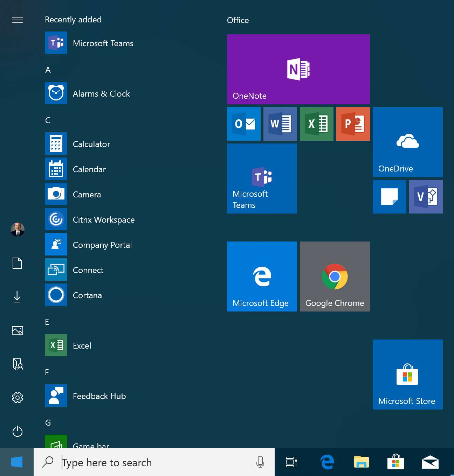Viewport: 454px width, 476px height.
Task: Click the Feedback Hub label text
Action: tap(99, 396)
